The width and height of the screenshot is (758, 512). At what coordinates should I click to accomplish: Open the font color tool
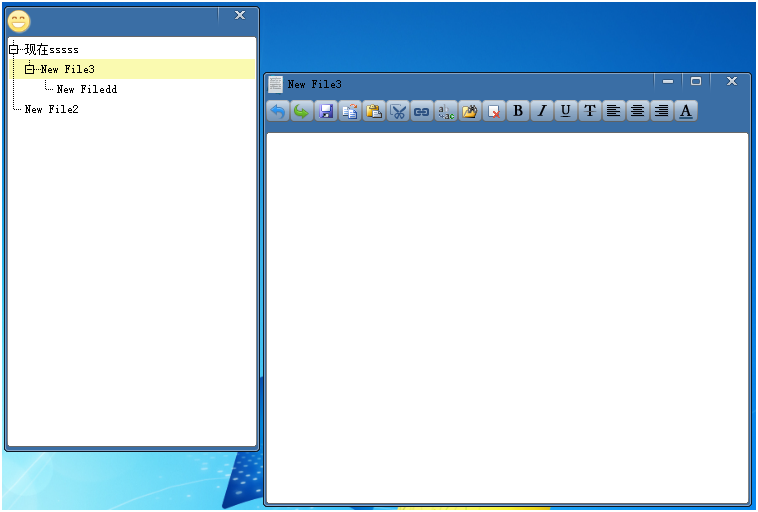point(685,111)
